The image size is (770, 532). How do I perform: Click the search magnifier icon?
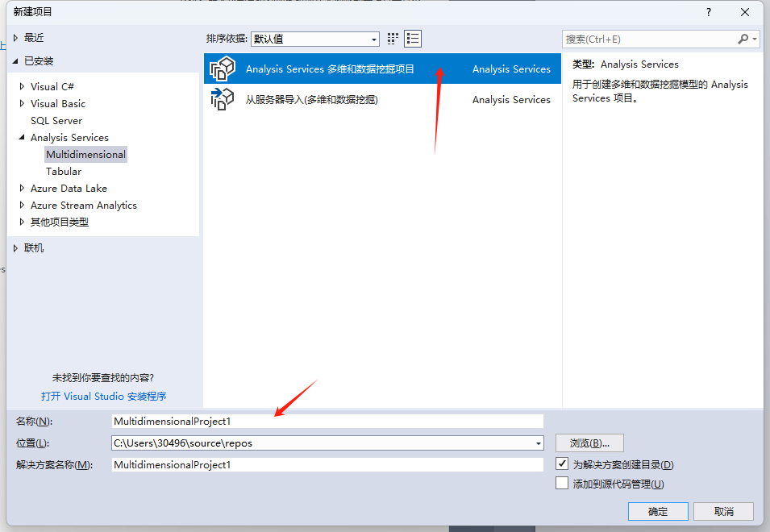[x=743, y=39]
